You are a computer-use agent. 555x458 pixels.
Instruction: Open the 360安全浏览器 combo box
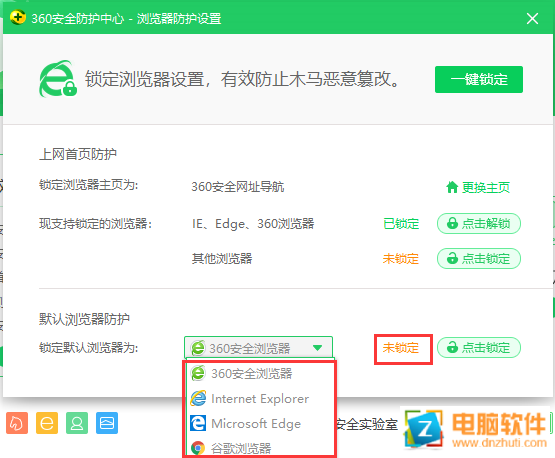258,347
